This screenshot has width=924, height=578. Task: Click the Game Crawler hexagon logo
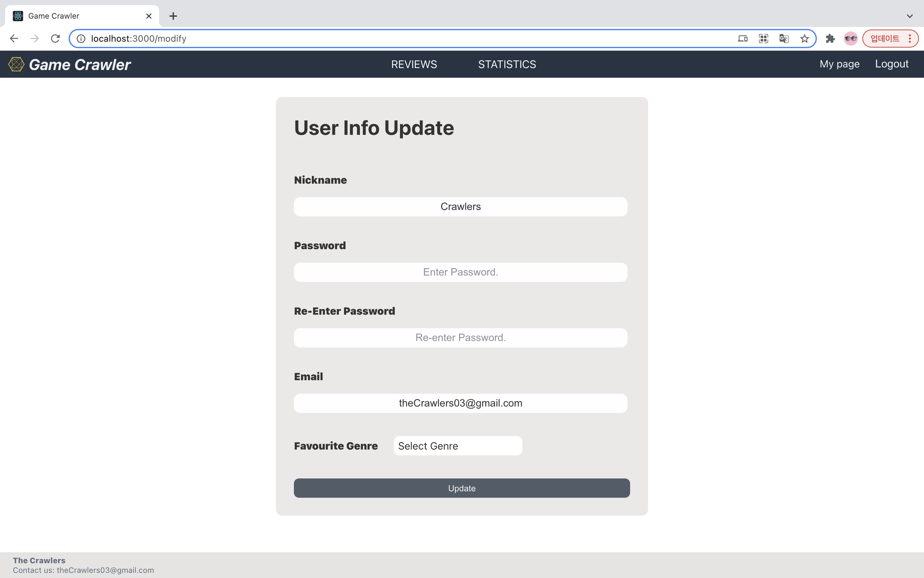tap(16, 64)
